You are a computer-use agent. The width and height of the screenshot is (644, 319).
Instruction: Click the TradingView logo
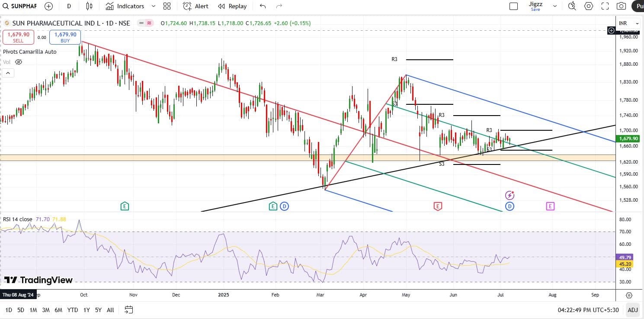click(x=38, y=280)
